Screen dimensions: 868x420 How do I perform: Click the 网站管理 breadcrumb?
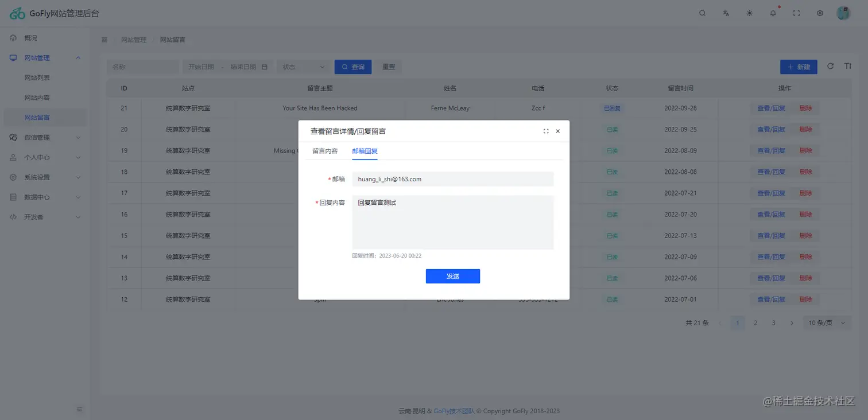(134, 40)
